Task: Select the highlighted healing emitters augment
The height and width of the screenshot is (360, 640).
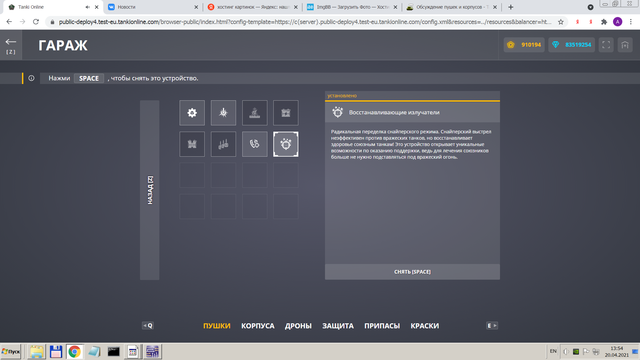Action: coord(286,144)
